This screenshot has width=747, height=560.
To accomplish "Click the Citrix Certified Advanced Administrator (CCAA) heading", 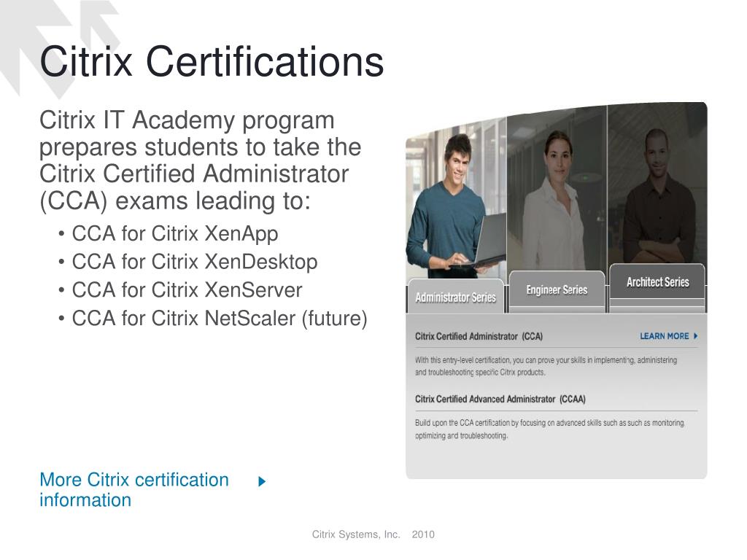I will (x=500, y=399).
